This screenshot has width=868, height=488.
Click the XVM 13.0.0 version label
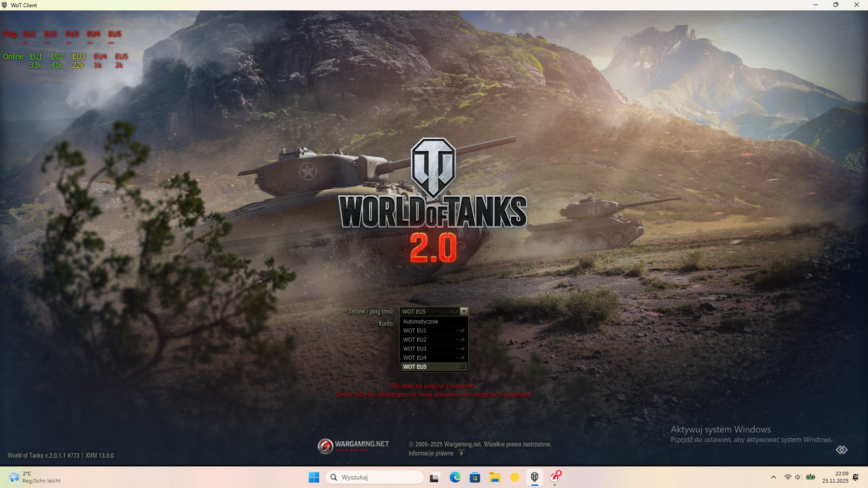[x=99, y=455]
